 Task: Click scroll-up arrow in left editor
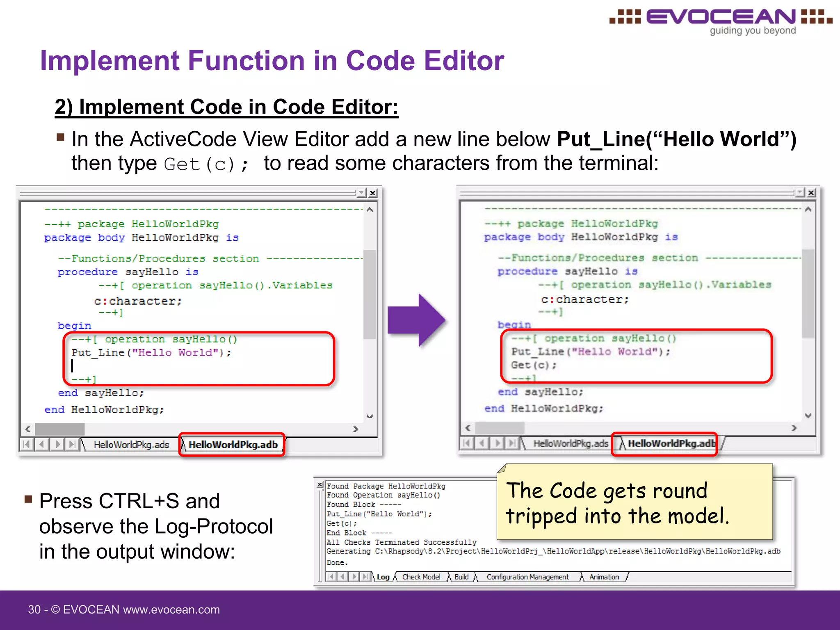click(x=370, y=210)
